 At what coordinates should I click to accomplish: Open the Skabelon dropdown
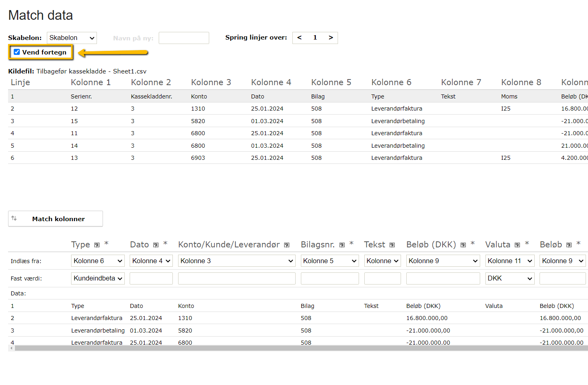click(72, 38)
